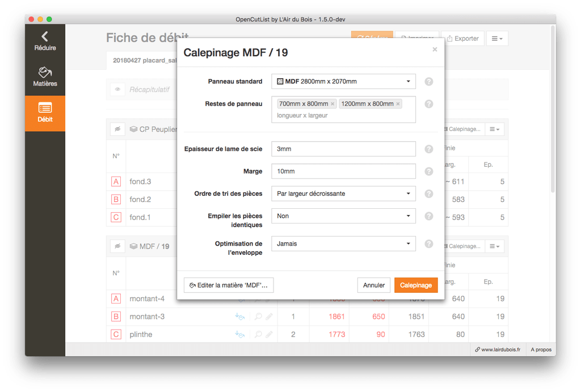Image resolution: width=581 pixels, height=392 pixels.
Task: Select part letter B of fond.2
Action: [116, 199]
